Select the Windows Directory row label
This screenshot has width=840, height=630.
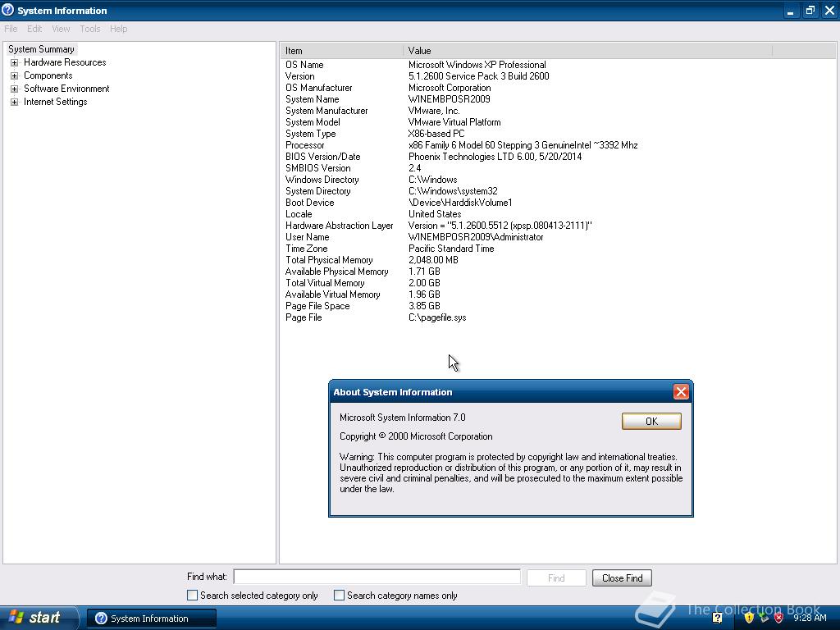[x=322, y=180]
